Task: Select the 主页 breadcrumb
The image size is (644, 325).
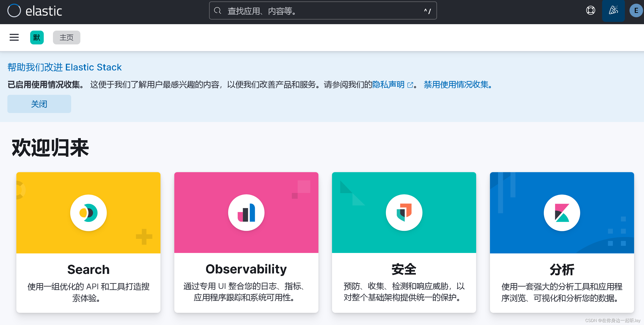Action: pyautogui.click(x=67, y=38)
